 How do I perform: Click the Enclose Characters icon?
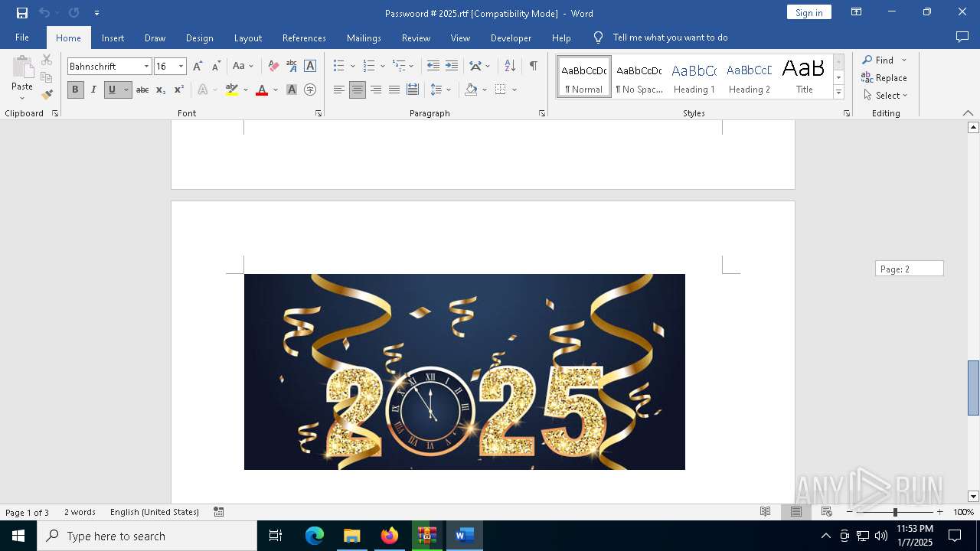click(310, 90)
